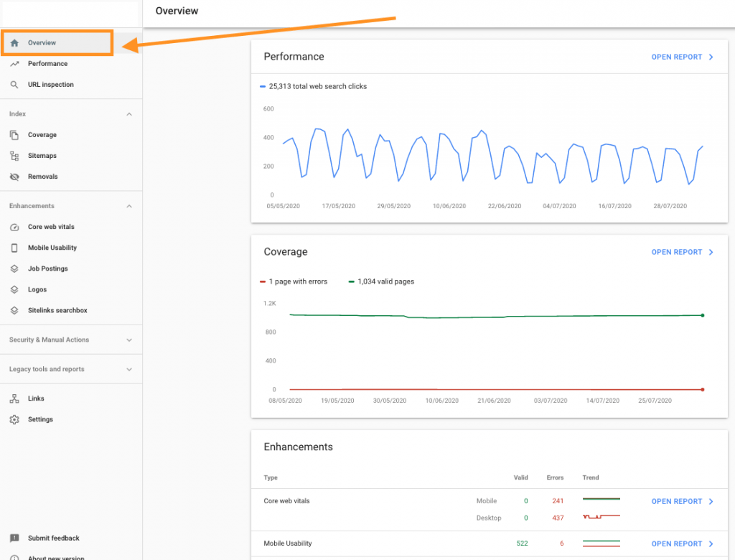
Task: Collapse the Index section
Action: coord(129,113)
